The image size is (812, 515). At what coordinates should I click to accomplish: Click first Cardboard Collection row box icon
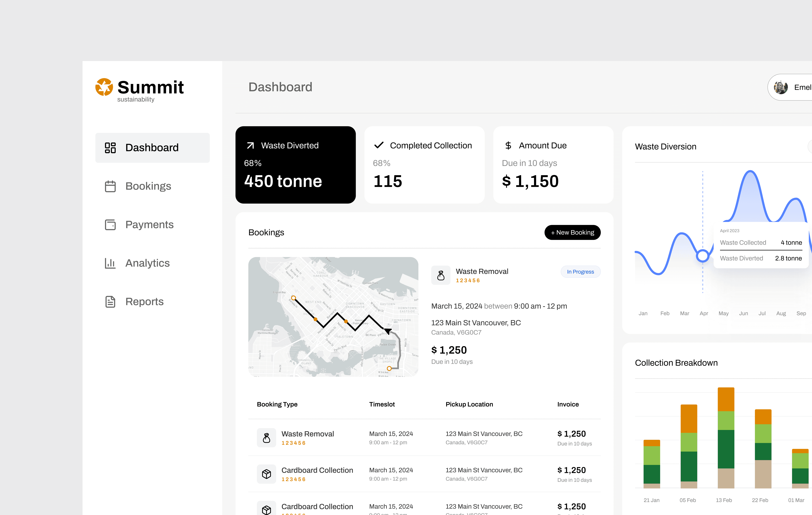(x=266, y=474)
